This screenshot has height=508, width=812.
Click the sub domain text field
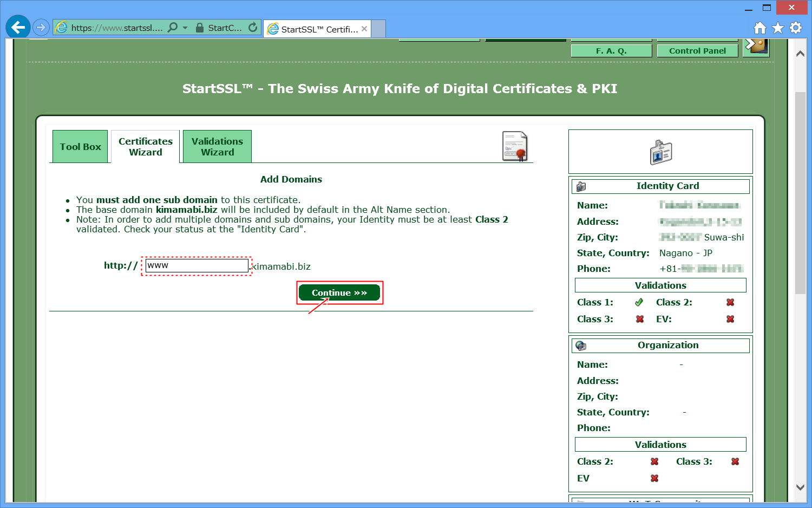coord(197,265)
